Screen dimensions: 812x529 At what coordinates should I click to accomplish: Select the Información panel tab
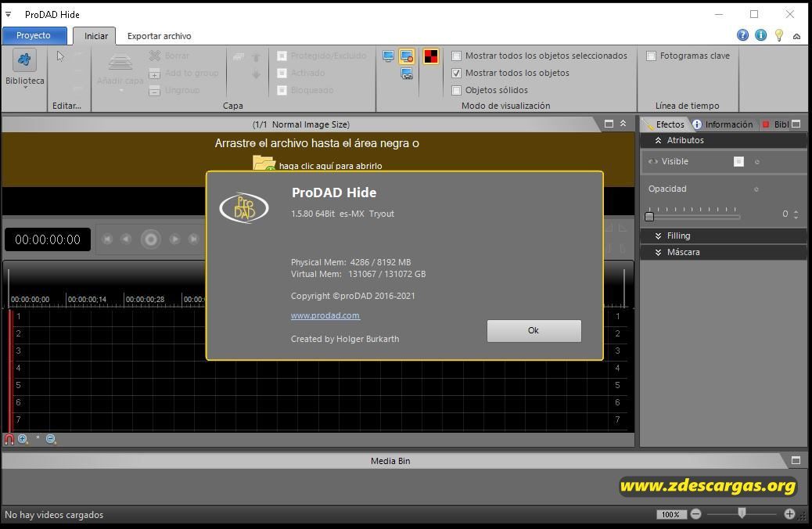[723, 124]
